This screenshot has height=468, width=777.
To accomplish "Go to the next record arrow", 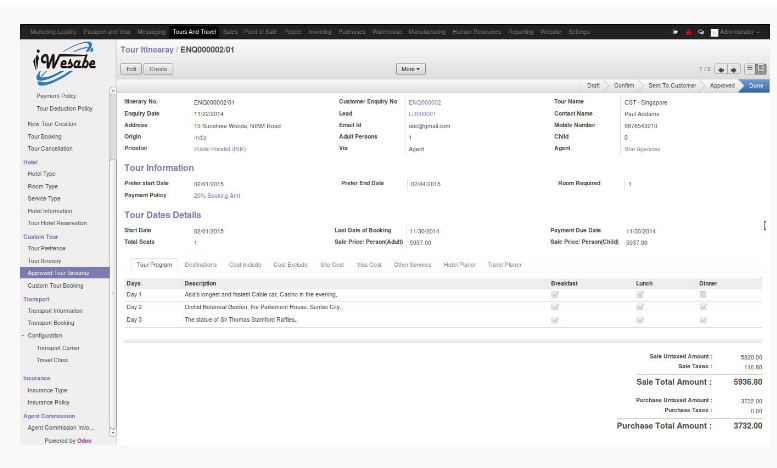I will point(734,69).
